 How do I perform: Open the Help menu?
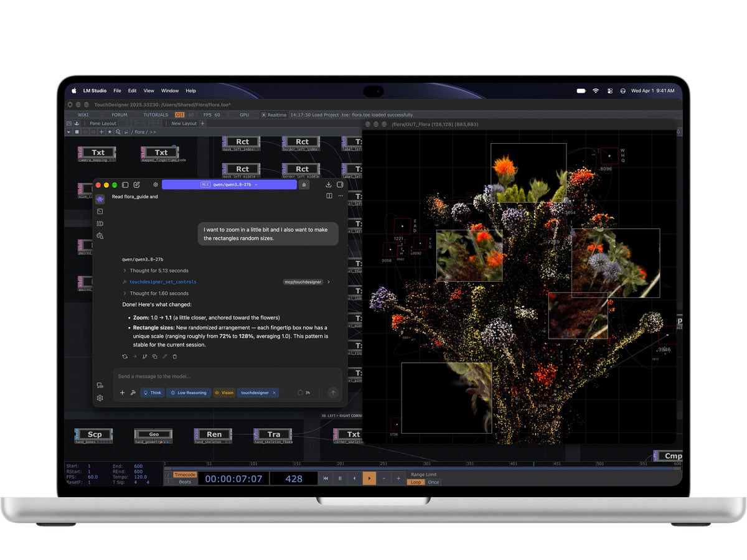pyautogui.click(x=191, y=91)
